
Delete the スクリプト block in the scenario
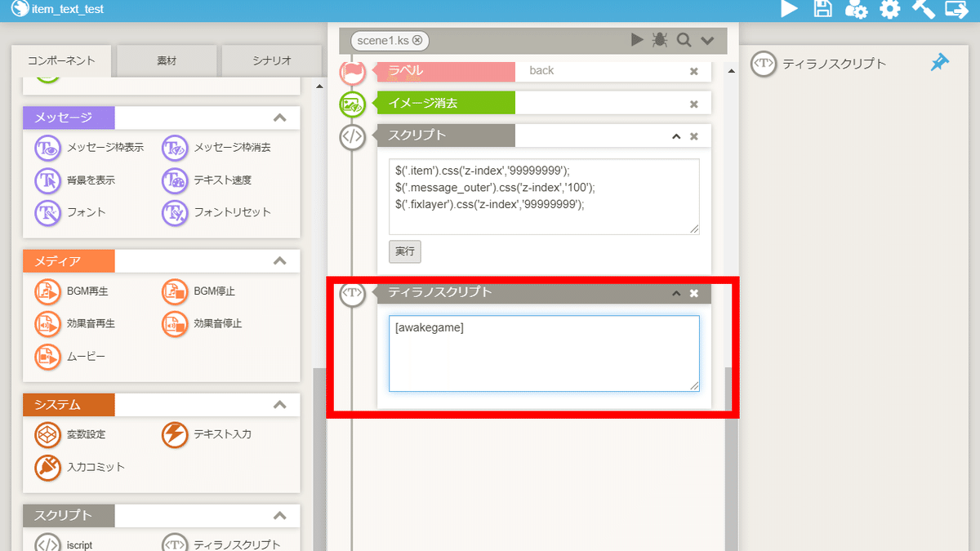click(x=694, y=136)
